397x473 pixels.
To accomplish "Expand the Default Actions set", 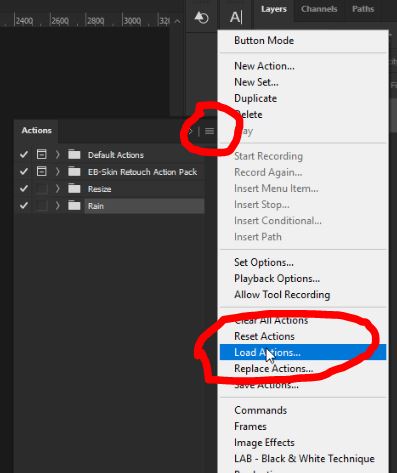I will pos(58,155).
